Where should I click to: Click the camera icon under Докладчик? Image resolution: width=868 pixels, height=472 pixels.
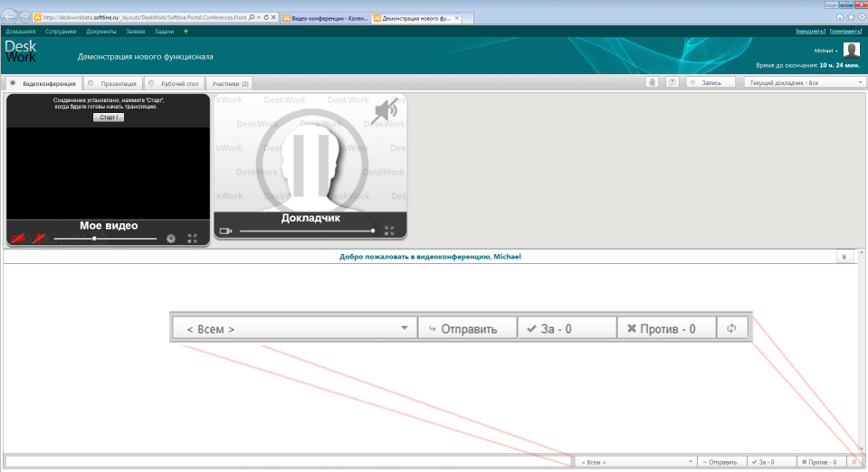click(x=225, y=231)
